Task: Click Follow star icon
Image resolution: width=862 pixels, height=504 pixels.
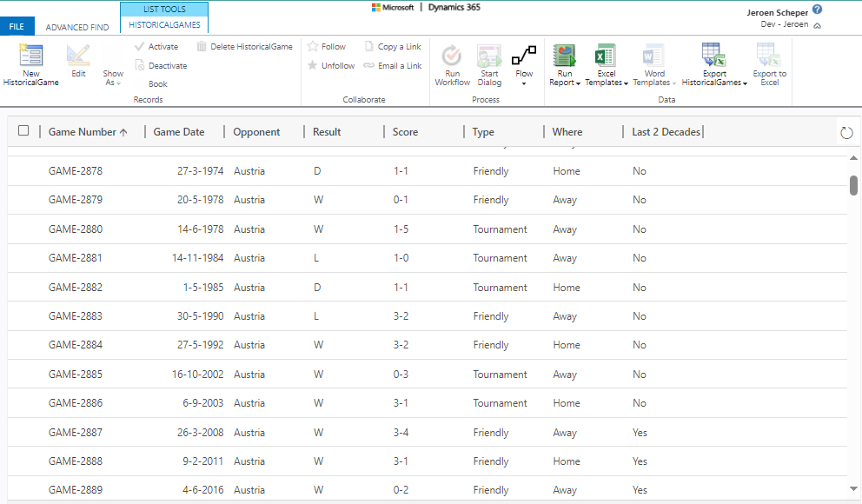Action: point(313,47)
